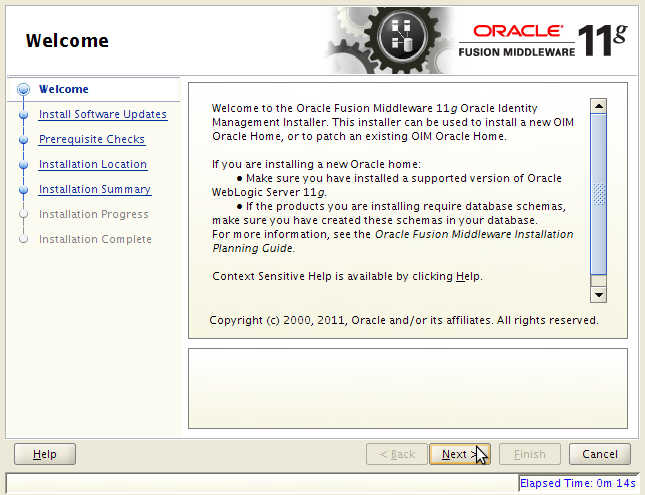Click the Install Software Updates step bullet

point(22,115)
